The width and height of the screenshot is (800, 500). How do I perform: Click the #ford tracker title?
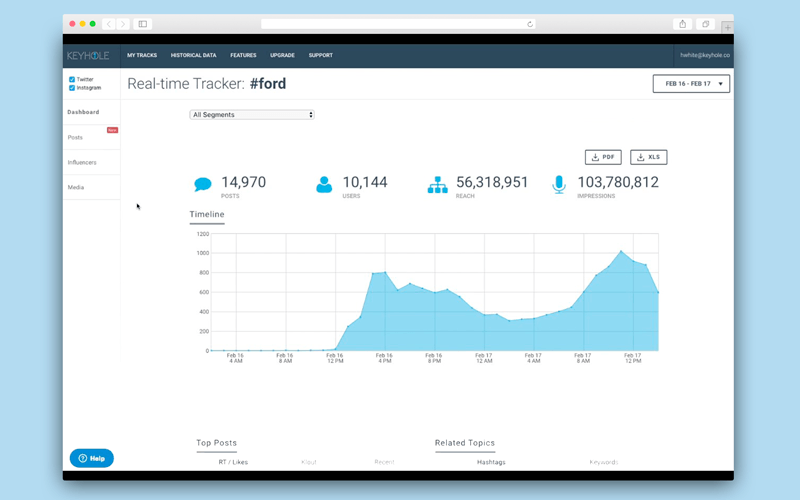click(x=268, y=84)
